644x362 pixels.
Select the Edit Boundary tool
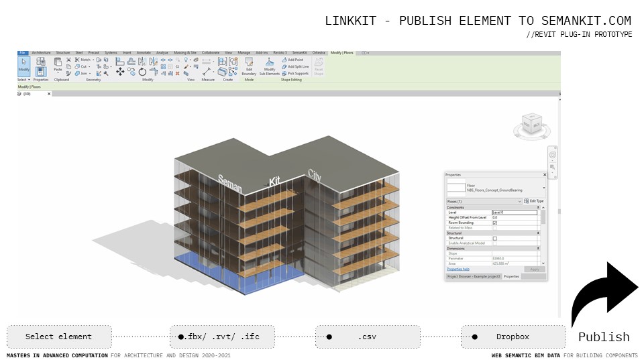pos(249,66)
